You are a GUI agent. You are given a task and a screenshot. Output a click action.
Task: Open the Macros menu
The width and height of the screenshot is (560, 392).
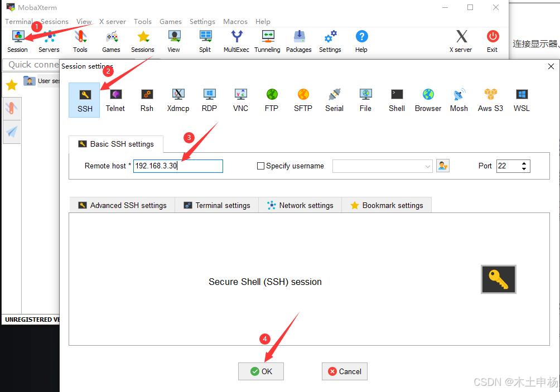(x=235, y=21)
